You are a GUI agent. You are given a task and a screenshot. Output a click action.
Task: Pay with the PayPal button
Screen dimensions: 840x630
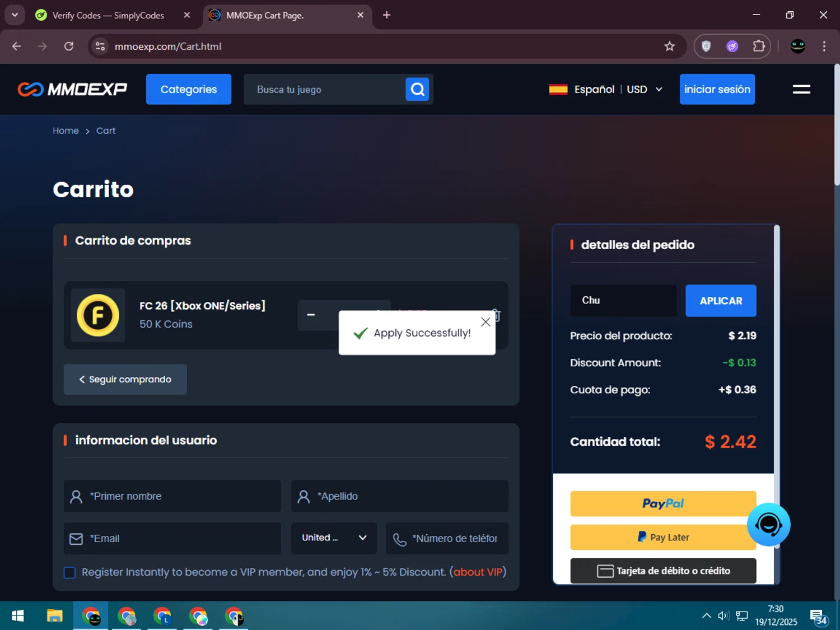click(663, 503)
